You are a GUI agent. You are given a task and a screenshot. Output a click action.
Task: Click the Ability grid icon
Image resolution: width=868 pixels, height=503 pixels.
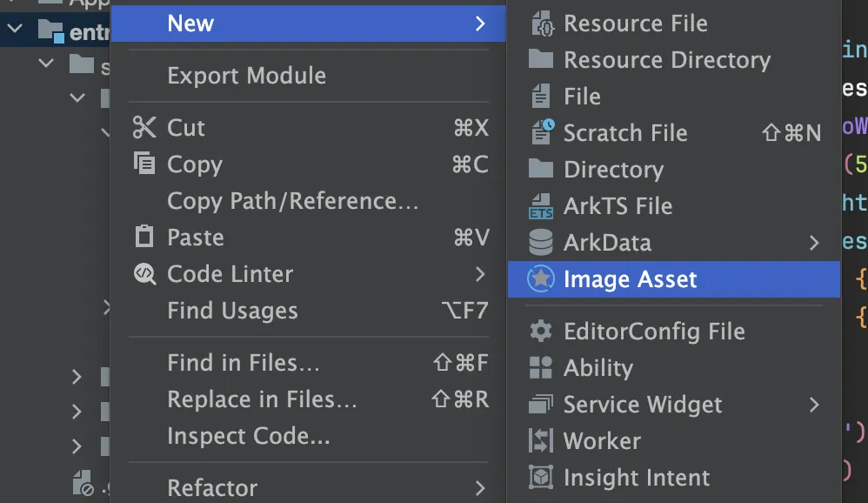[x=541, y=368]
